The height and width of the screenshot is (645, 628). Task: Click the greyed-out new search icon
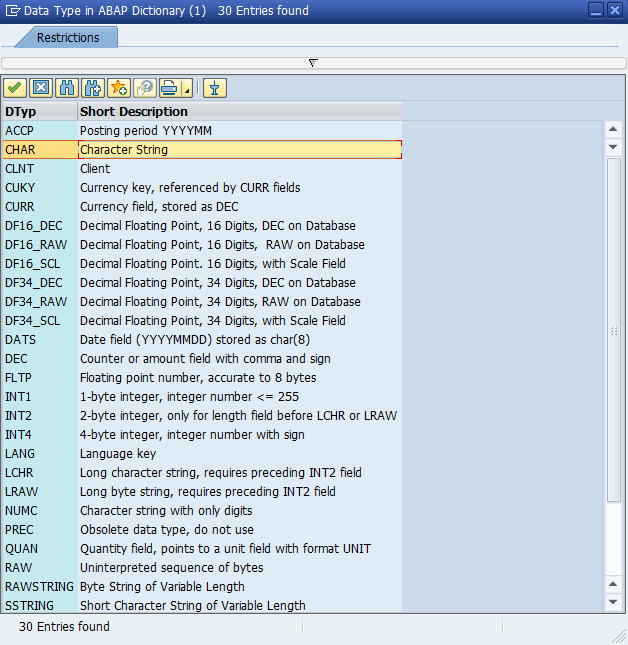coord(145,88)
